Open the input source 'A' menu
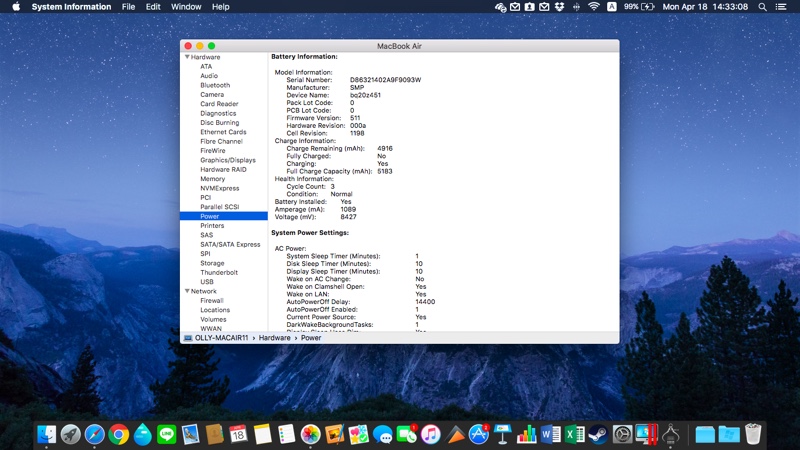The height and width of the screenshot is (450, 800). (x=612, y=7)
